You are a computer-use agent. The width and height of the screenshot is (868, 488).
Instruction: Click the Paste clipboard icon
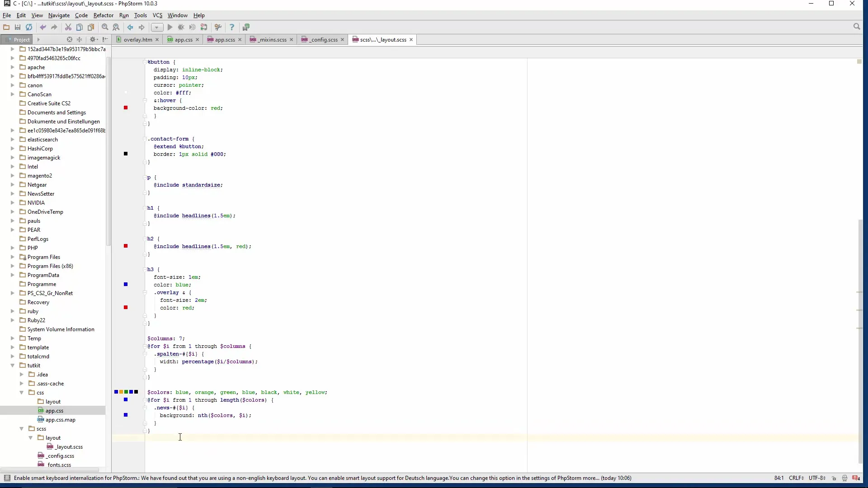pyautogui.click(x=91, y=27)
